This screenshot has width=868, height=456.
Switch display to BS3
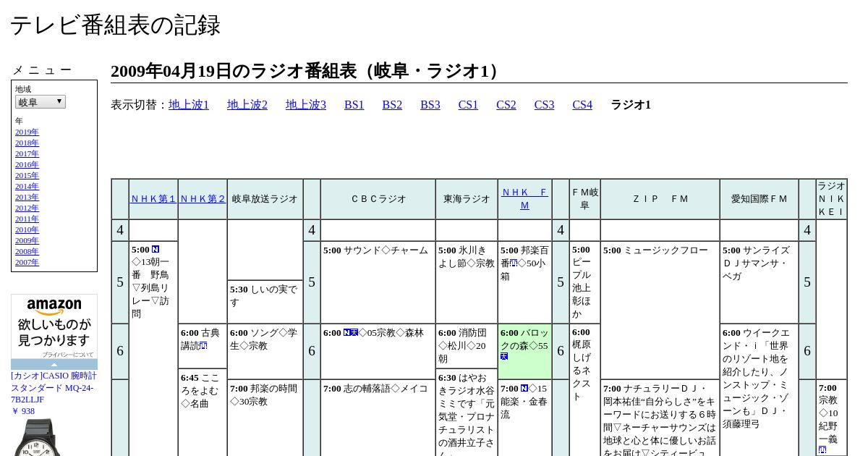click(x=430, y=105)
